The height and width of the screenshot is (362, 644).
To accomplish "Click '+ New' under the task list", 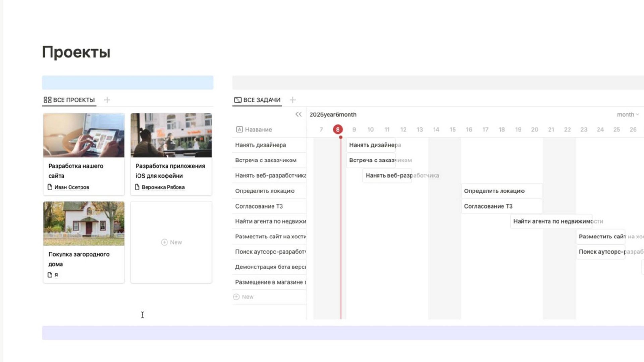I will (x=244, y=297).
